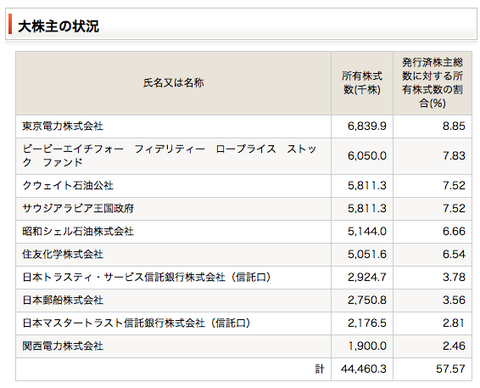Click column header 氏名又は名称
Image resolution: width=480 pixels, height=388 pixels.
173,83
